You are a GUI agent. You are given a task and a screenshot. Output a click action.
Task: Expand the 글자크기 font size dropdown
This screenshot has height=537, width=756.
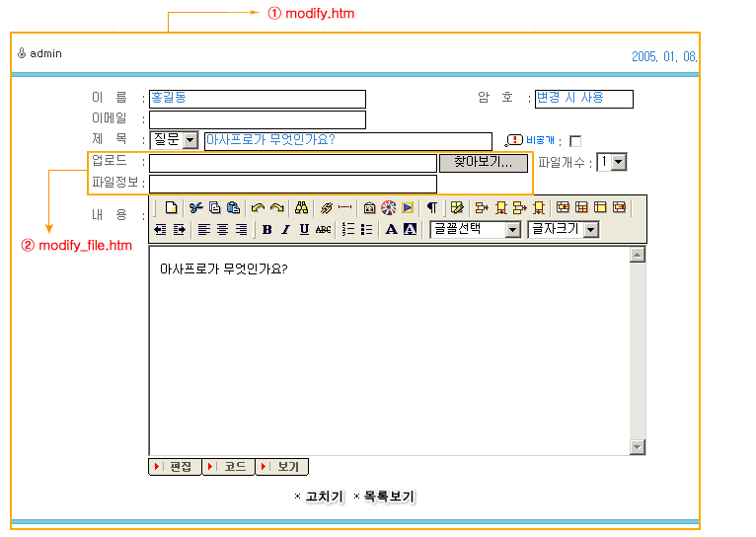[590, 230]
